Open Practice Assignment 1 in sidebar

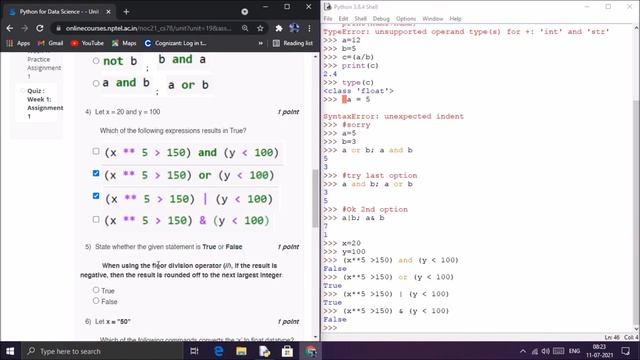[44, 68]
